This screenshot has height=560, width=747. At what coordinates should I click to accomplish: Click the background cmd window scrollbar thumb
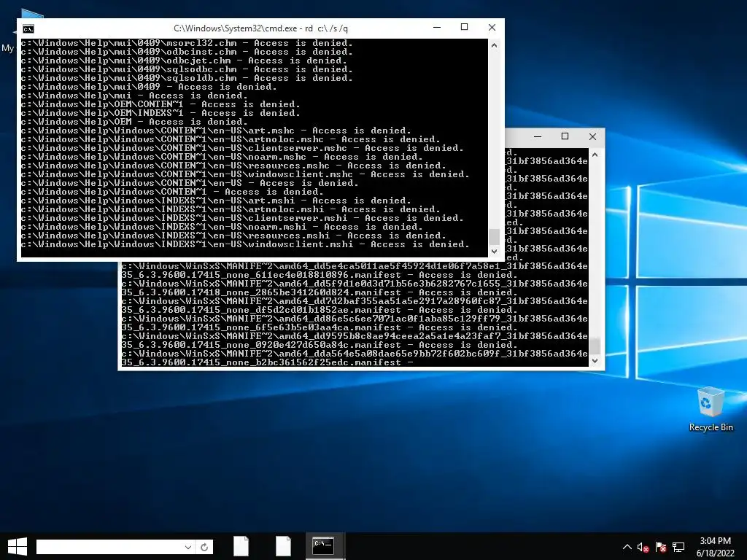coord(595,346)
